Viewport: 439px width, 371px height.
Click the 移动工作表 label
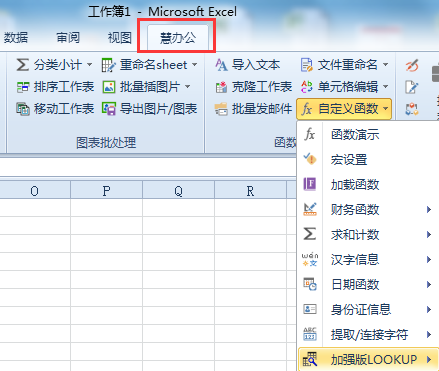coord(64,109)
